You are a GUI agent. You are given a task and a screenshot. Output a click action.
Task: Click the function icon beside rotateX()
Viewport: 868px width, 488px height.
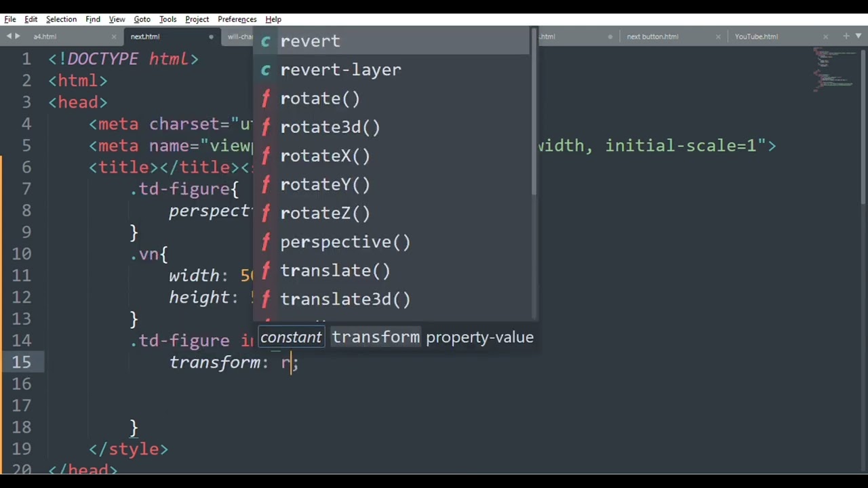pos(266,156)
